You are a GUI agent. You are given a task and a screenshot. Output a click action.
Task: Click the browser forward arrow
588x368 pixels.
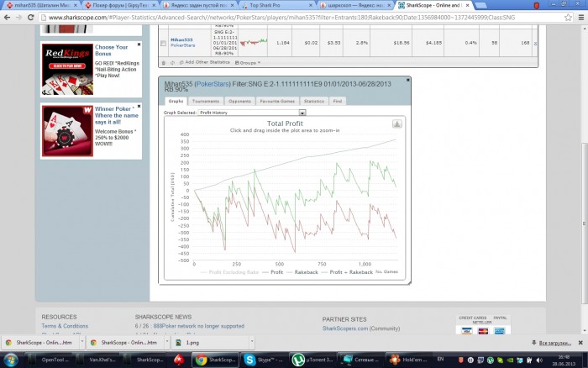pos(19,18)
